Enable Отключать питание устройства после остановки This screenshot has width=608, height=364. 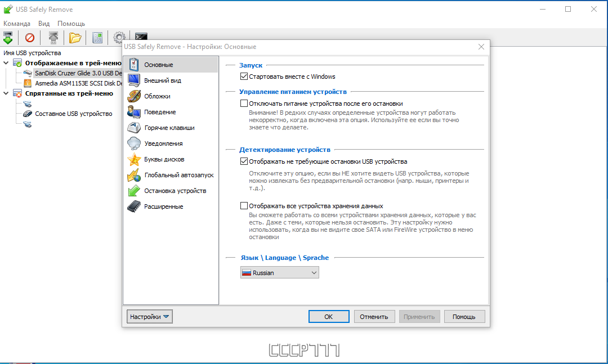click(244, 104)
